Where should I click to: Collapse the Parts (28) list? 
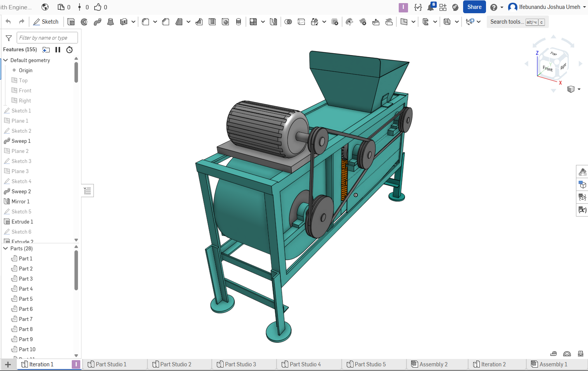[5, 248]
